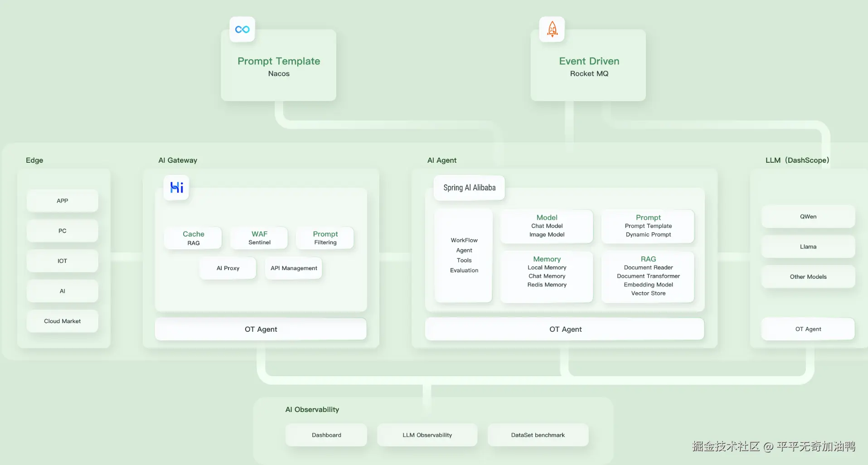Click the 'Image Model' text

(x=547, y=235)
